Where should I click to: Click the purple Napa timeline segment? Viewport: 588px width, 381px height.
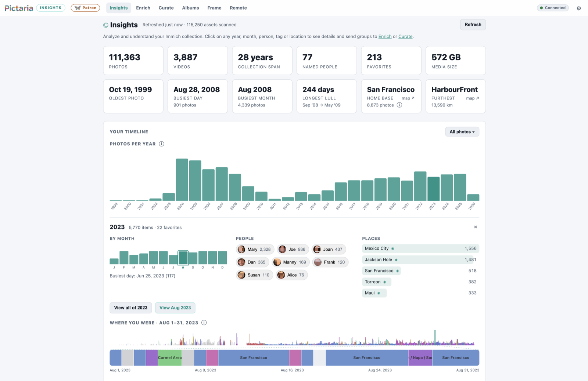point(420,358)
